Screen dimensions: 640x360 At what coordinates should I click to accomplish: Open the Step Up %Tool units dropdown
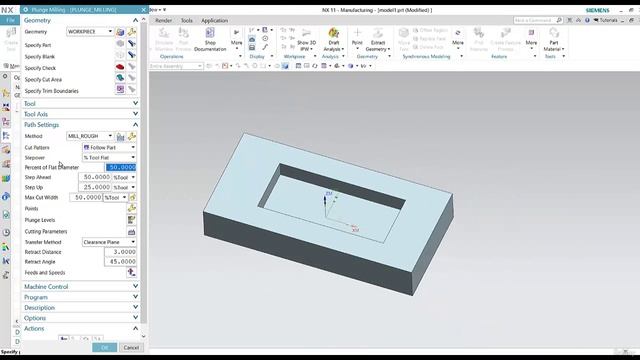[x=124, y=187]
